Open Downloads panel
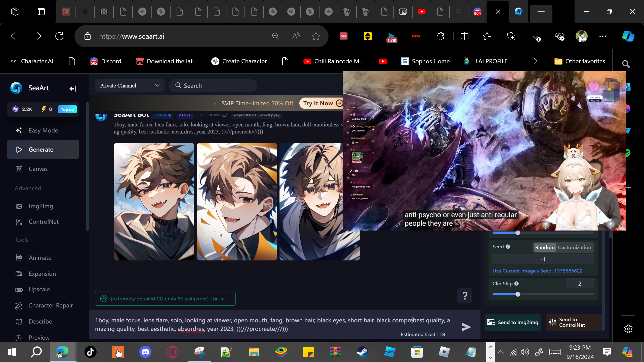 (x=536, y=36)
